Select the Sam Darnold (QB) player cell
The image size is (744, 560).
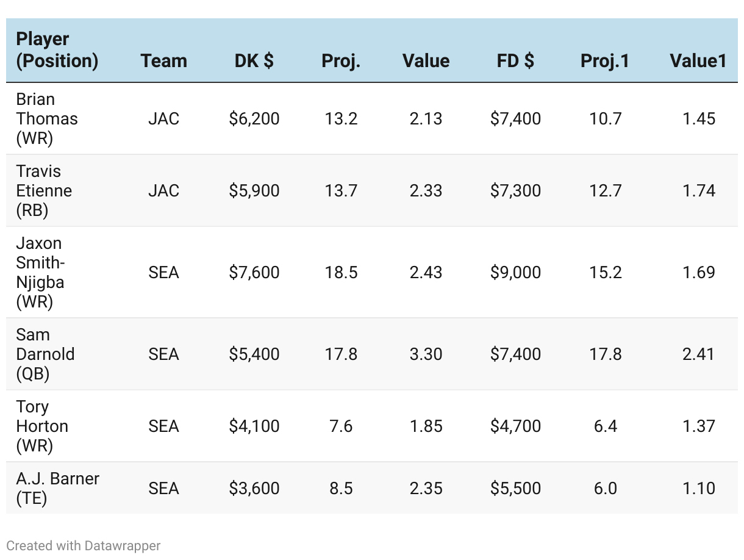coord(45,354)
